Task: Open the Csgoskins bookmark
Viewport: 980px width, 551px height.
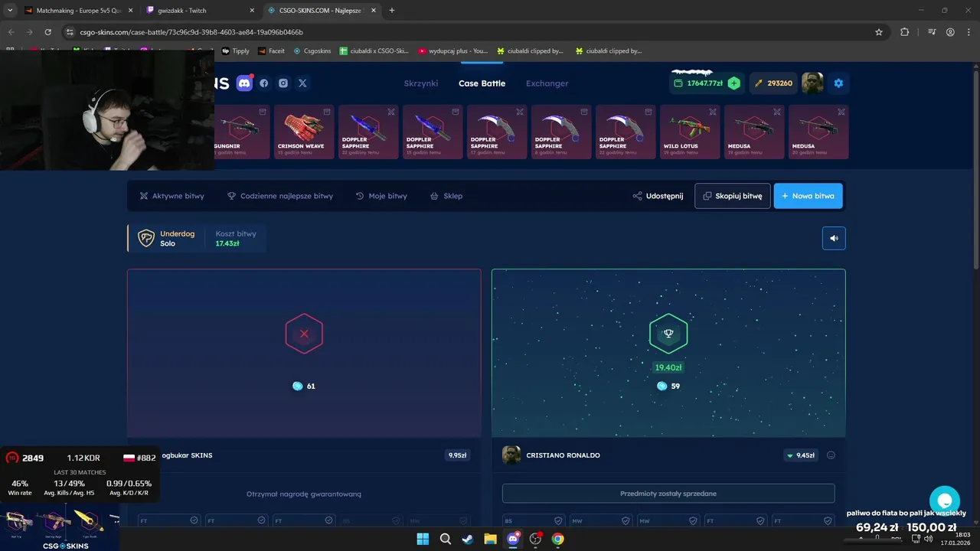Action: coord(312,51)
